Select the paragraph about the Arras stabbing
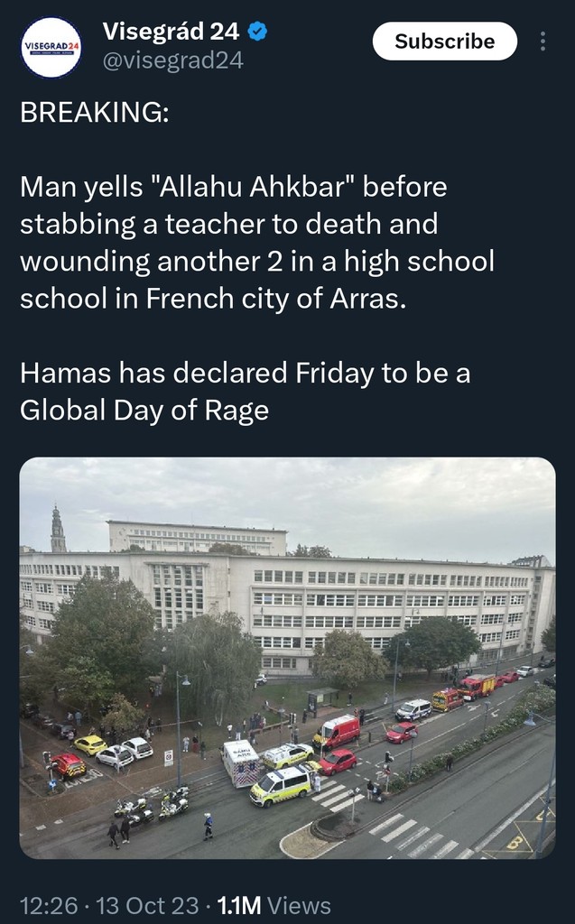Screen dimensions: 575x924 257,243
